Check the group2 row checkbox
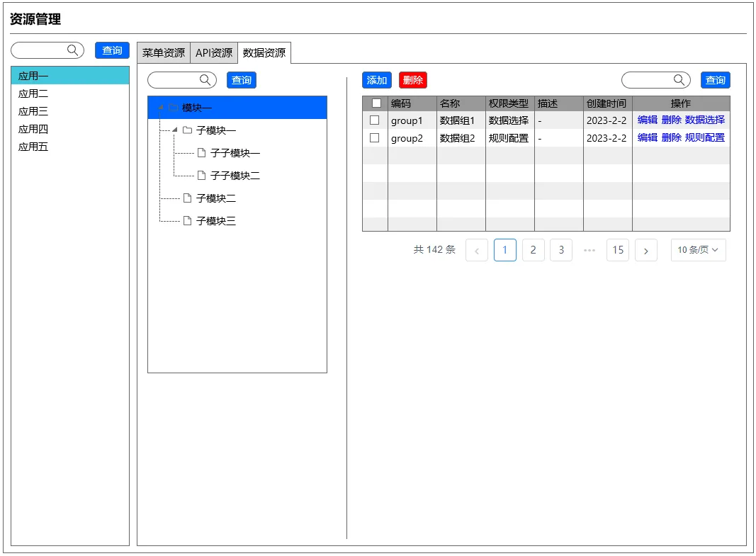 [x=375, y=138]
